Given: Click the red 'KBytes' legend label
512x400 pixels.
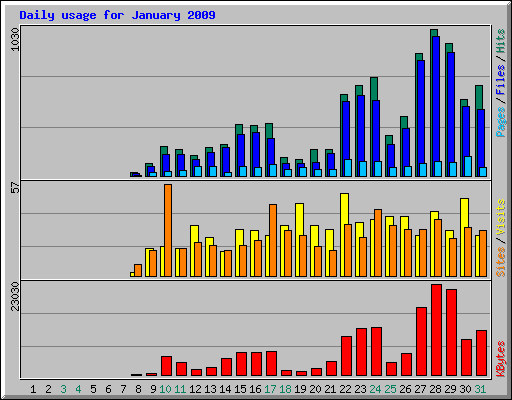Looking at the screenshot, I should pyautogui.click(x=500, y=359).
